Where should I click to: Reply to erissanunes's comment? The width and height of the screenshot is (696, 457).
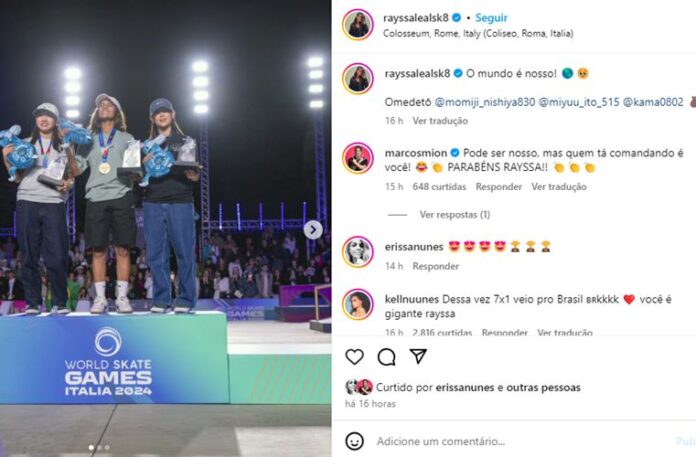(435, 266)
